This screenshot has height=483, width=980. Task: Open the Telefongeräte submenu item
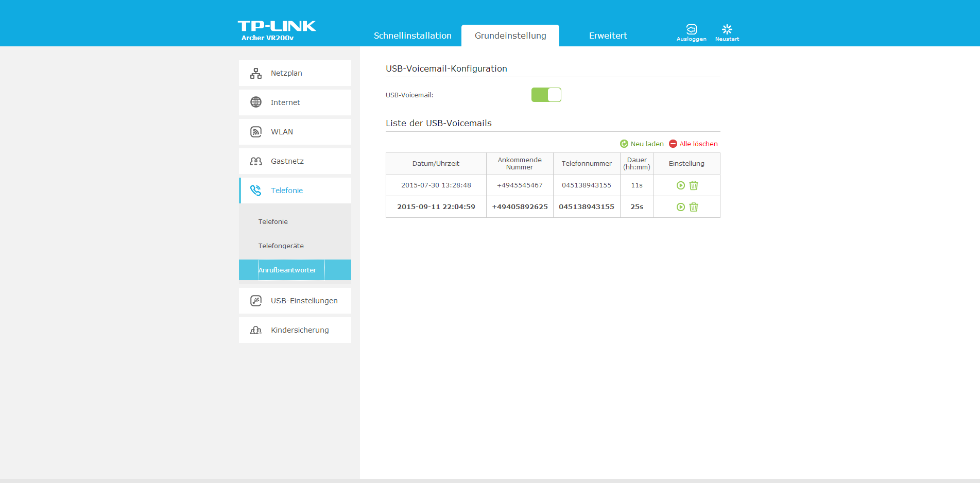pyautogui.click(x=281, y=246)
